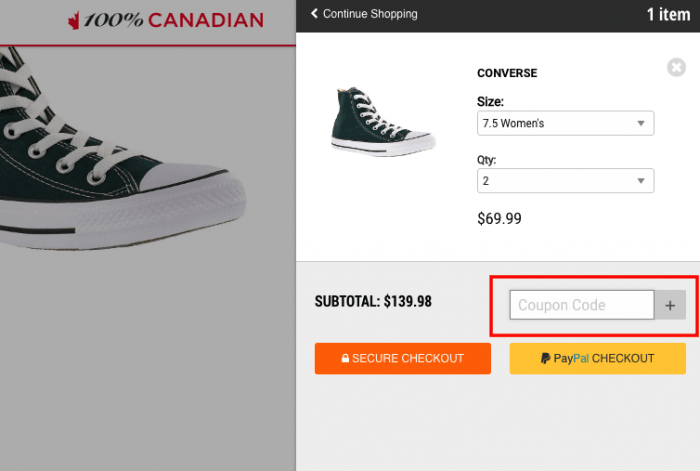700x471 pixels.
Task: Click the plus button to apply coupon
Action: point(670,306)
